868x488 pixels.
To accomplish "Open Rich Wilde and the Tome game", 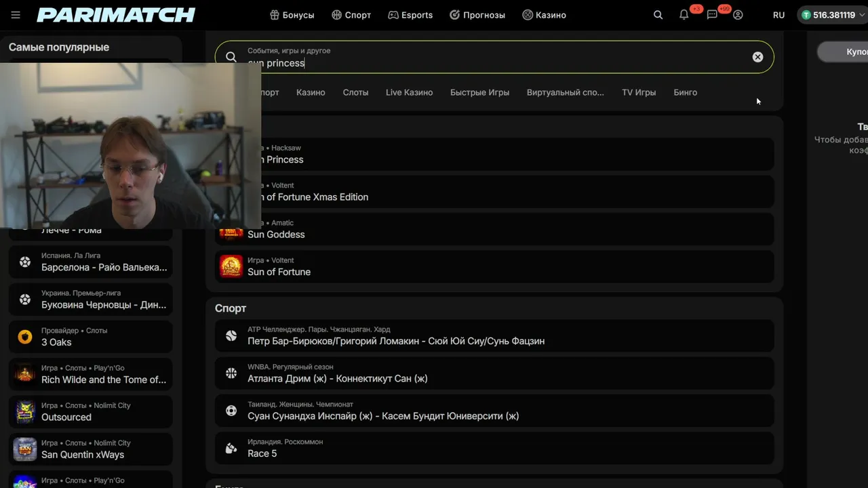I will (x=90, y=374).
